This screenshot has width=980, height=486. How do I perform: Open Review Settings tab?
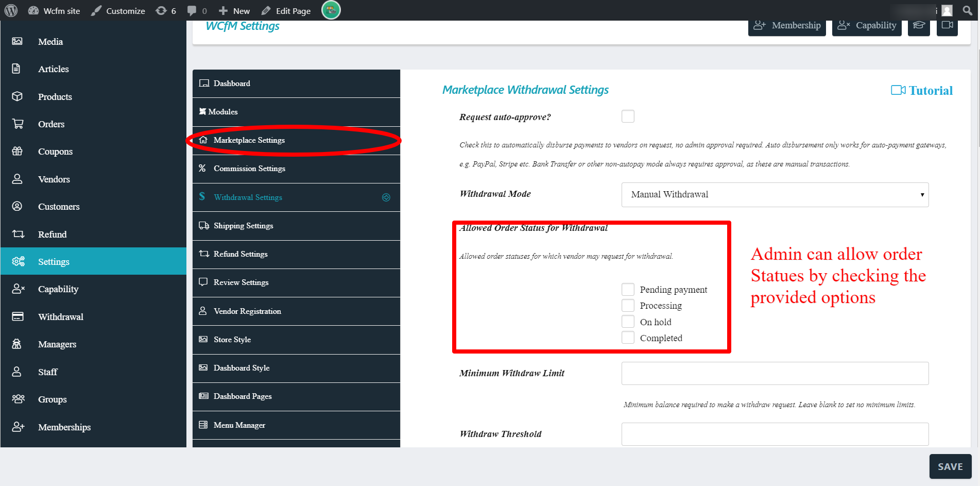coord(296,282)
